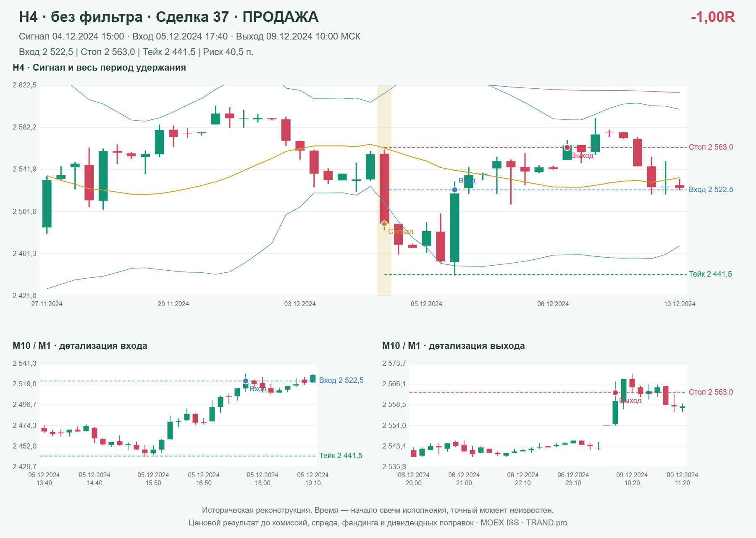Screen dimensions: 756x538
Task: Click heading 'M10 / M1 · детализация входа'
Action: click(80, 346)
